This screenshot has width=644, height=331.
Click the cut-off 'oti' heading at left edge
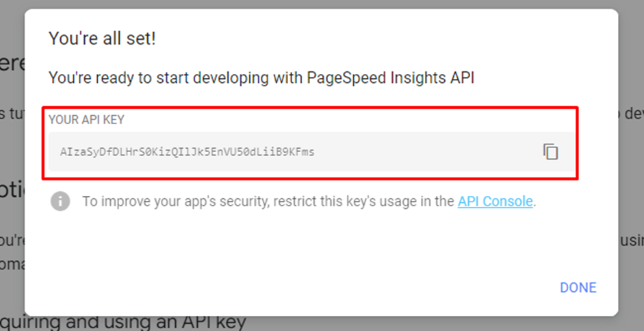(12, 191)
